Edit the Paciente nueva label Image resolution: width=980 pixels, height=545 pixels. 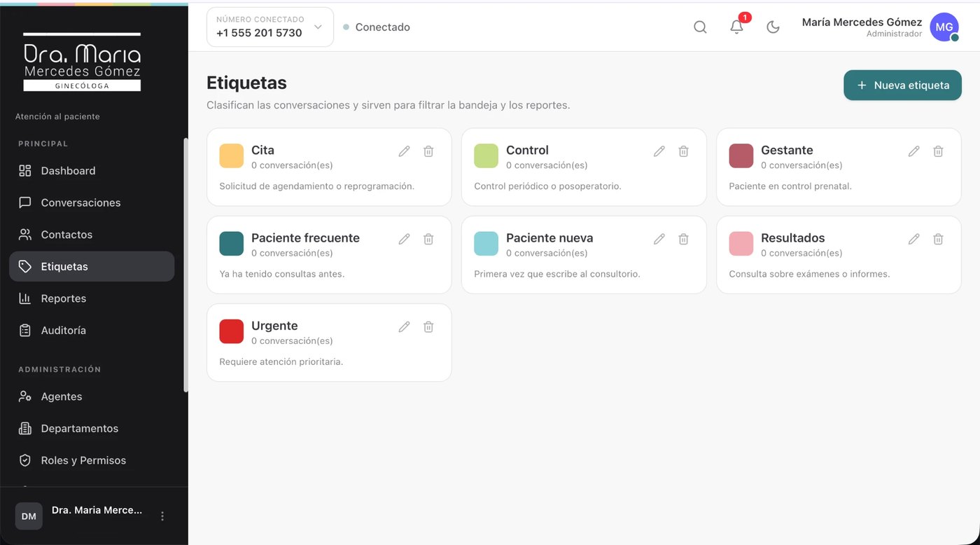(x=659, y=239)
